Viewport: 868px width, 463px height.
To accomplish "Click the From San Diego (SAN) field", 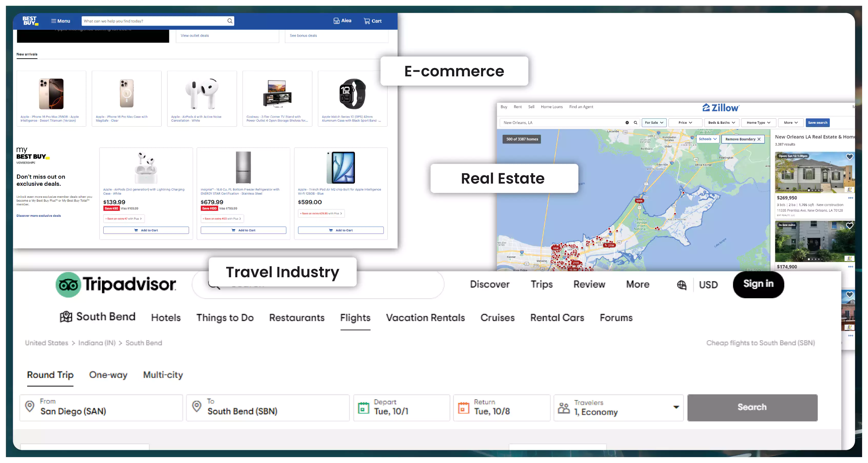I will (101, 408).
